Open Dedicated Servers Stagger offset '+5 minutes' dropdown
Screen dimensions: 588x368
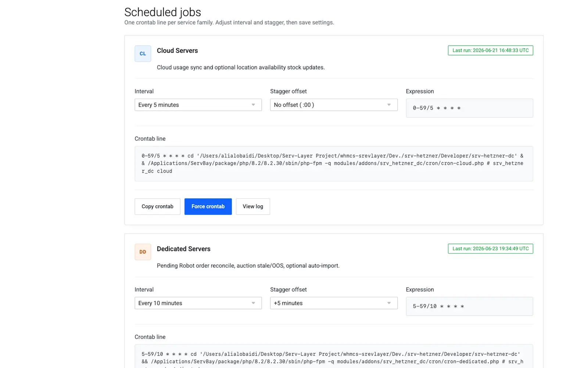[334, 303]
